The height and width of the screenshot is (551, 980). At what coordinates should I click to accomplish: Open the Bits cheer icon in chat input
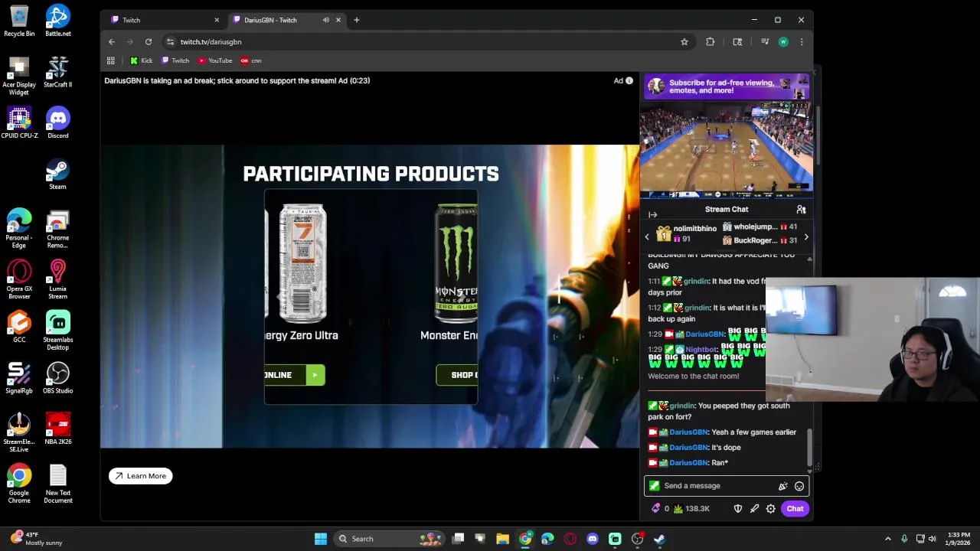pos(782,486)
